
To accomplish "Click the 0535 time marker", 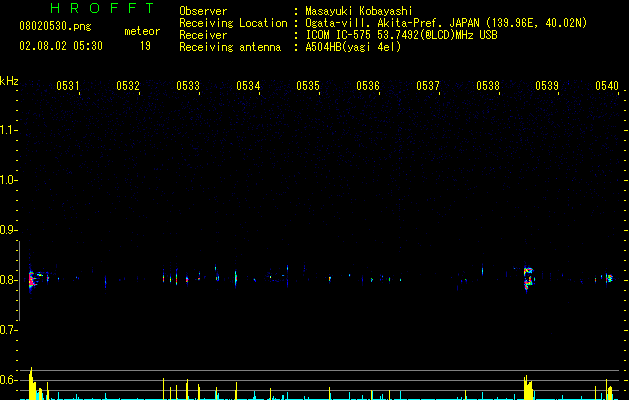I will pos(308,86).
